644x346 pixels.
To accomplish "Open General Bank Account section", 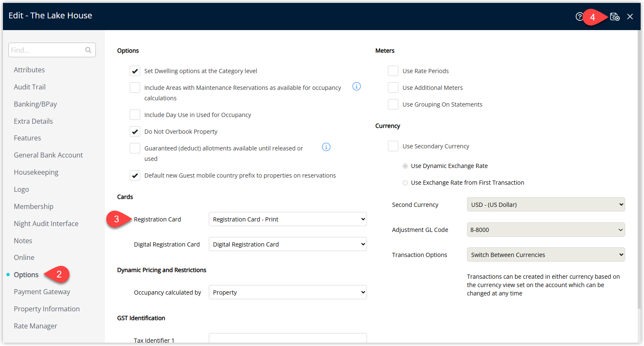I will coord(48,155).
